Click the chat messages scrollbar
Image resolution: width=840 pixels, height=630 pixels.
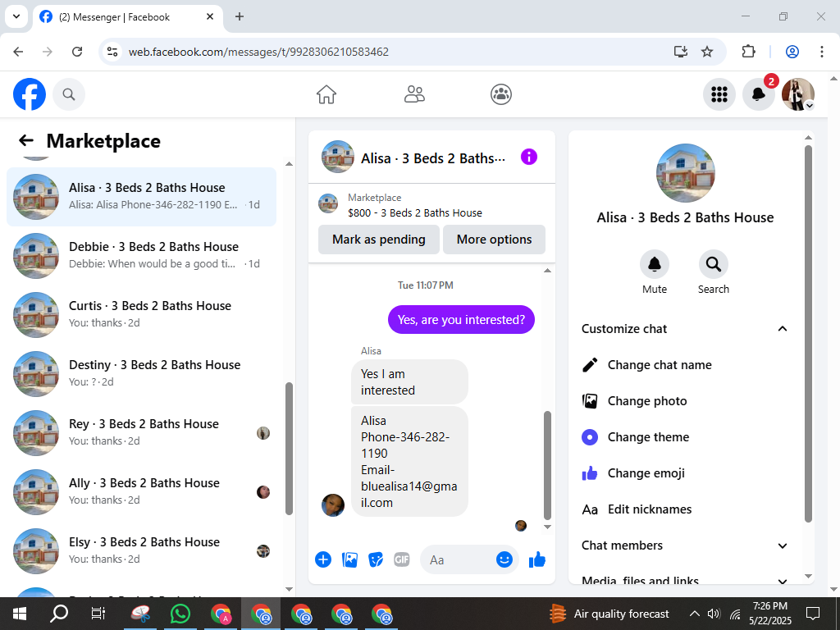[x=547, y=465]
